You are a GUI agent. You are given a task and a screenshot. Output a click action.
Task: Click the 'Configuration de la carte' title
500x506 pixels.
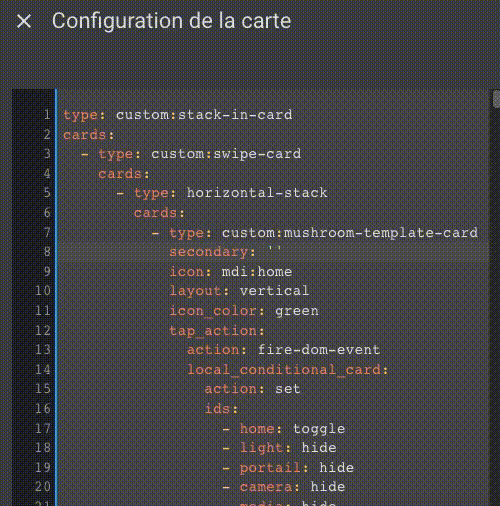click(171, 21)
